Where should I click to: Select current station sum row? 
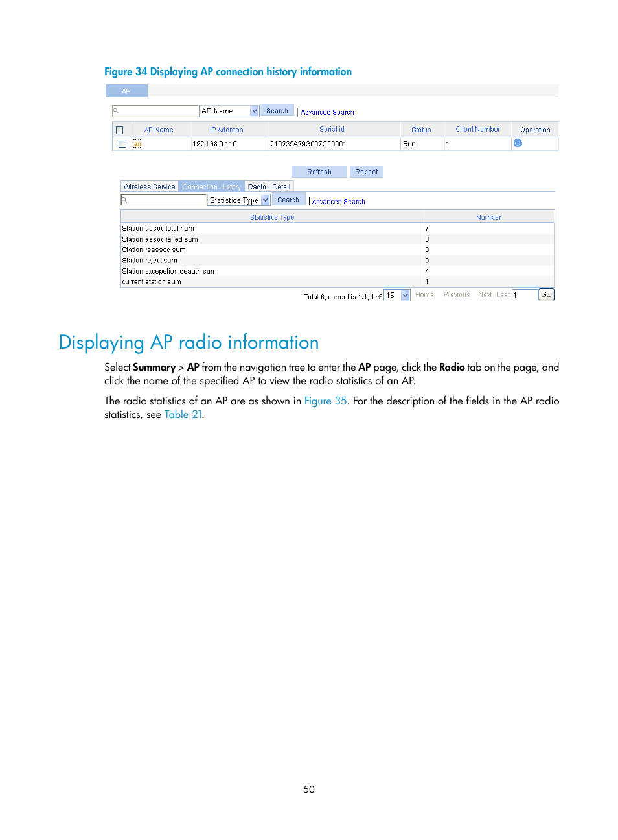(338, 282)
